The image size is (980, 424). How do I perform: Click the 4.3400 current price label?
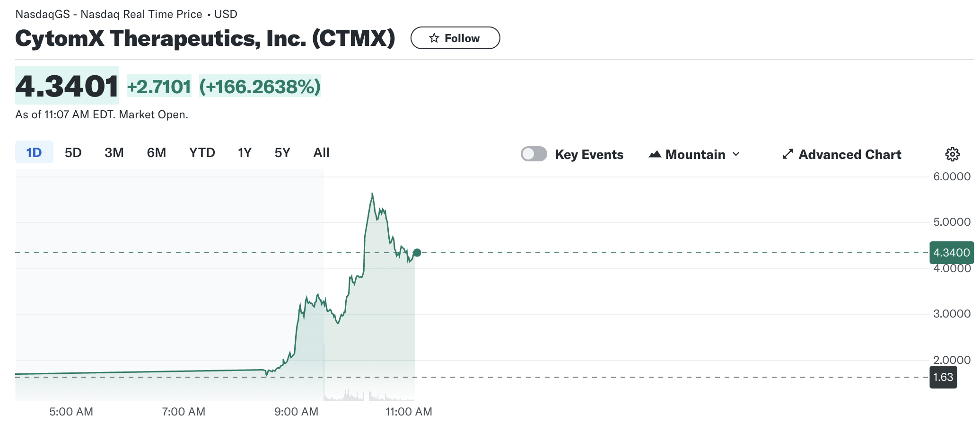[x=951, y=253]
